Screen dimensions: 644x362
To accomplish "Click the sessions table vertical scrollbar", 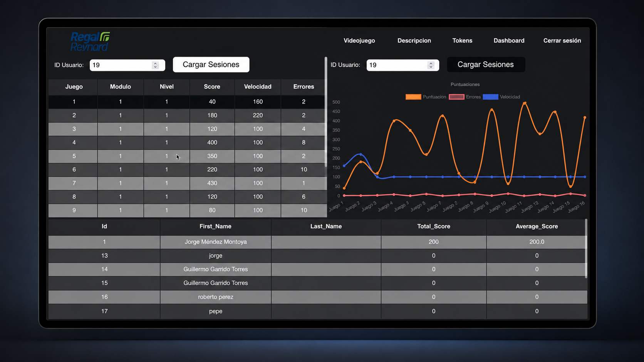I will 326,112.
